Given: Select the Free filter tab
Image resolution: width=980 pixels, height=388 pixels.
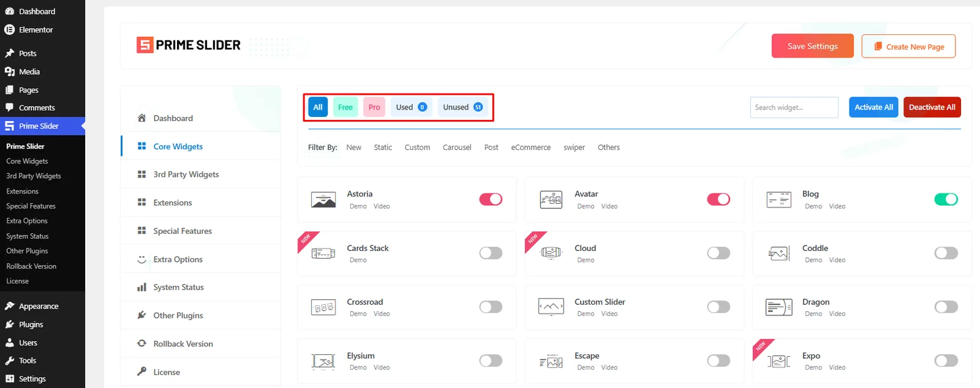Looking at the screenshot, I should point(345,107).
